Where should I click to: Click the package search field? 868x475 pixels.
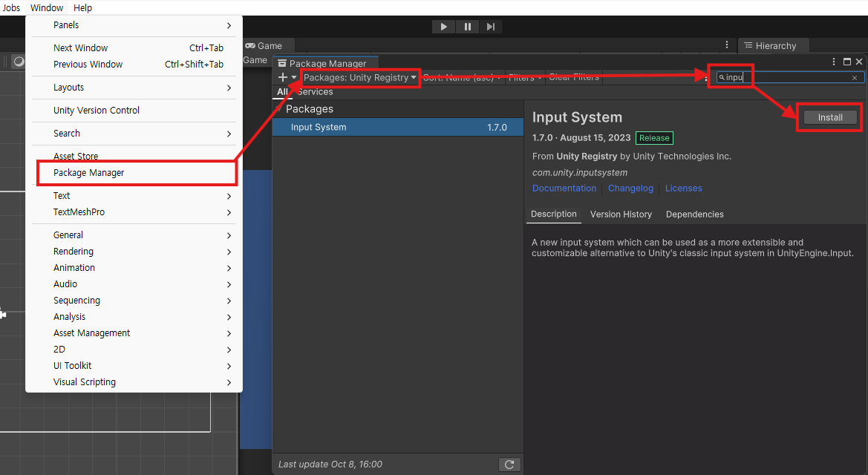[789, 77]
